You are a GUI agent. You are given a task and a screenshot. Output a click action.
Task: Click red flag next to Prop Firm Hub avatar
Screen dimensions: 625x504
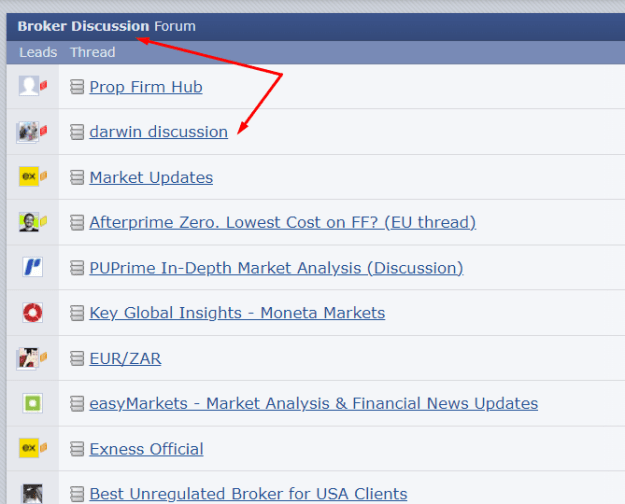(43, 85)
